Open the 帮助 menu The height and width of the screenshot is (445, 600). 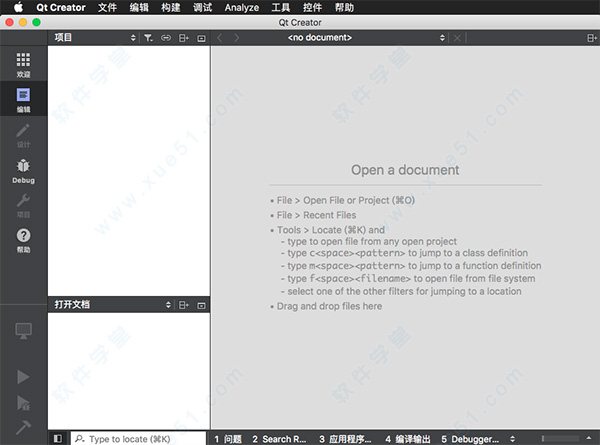click(344, 7)
